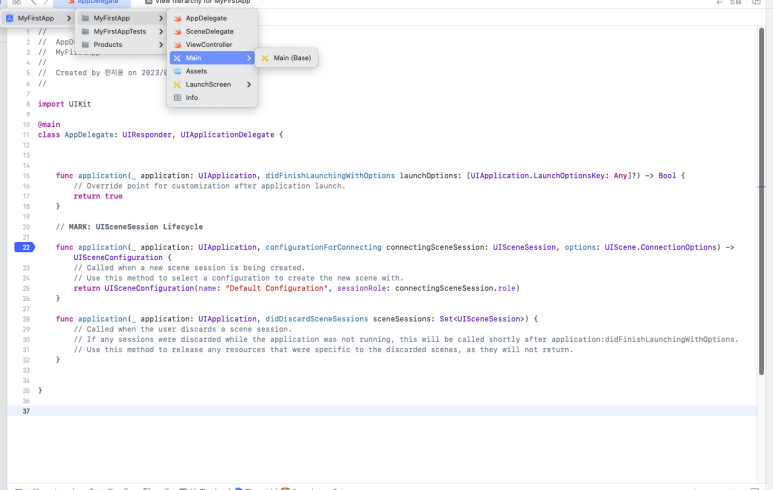773x490 pixels.
Task: Click 'didFinishLaunchingWithOptions' parameter label
Action: 330,175
